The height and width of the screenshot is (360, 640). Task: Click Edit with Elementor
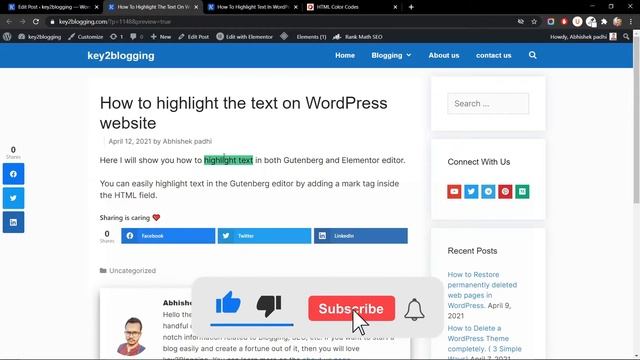pyautogui.click(x=244, y=37)
